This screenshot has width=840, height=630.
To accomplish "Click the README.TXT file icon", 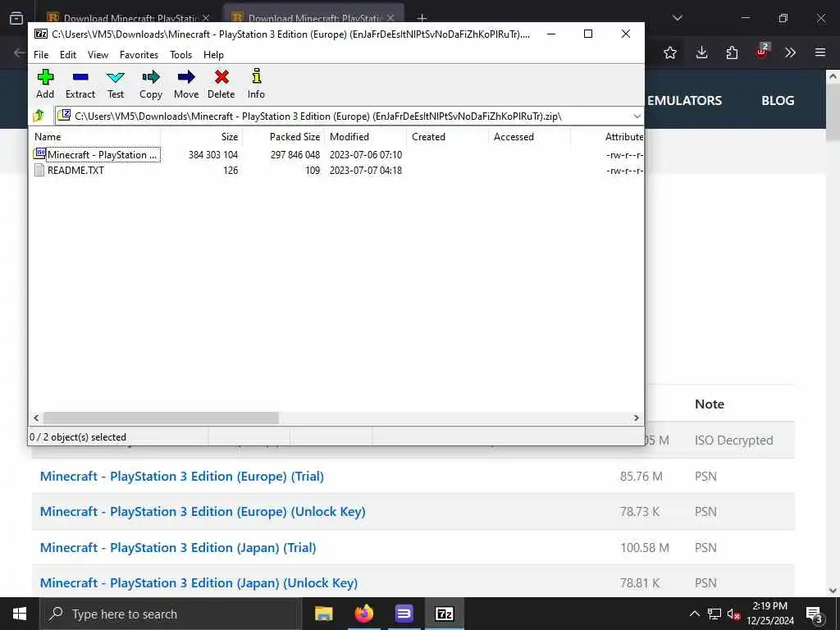I will point(39,171).
